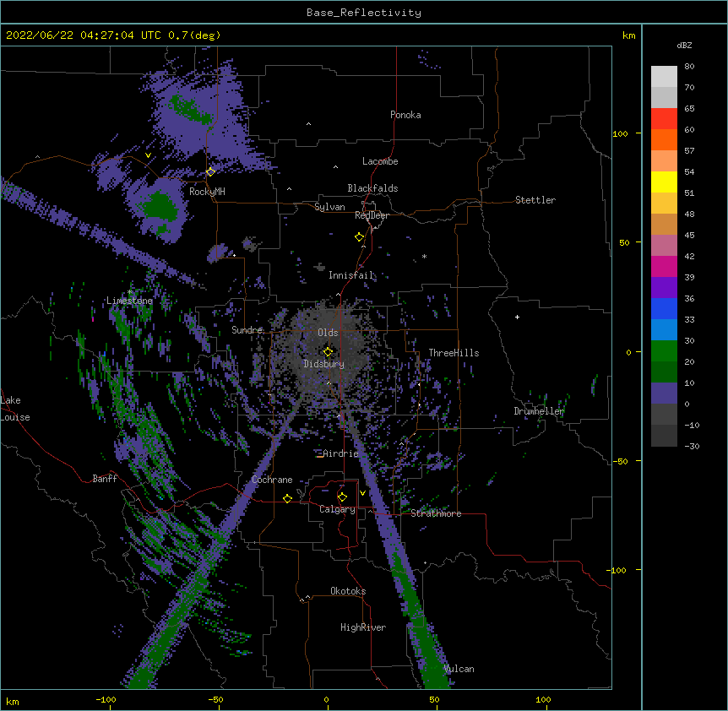The width and height of the screenshot is (728, 711).
Task: Click the -100 km mark on the bottom axis
Action: click(106, 699)
